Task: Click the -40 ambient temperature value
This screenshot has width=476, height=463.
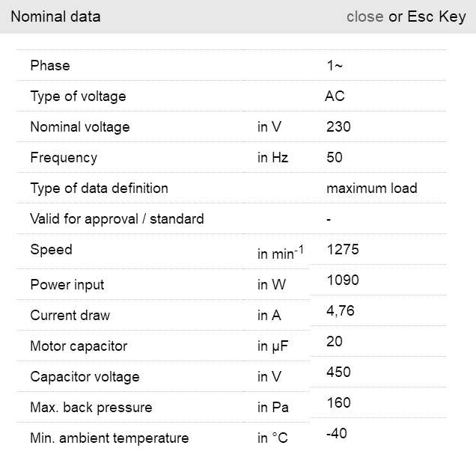Action: pyautogui.click(x=337, y=434)
